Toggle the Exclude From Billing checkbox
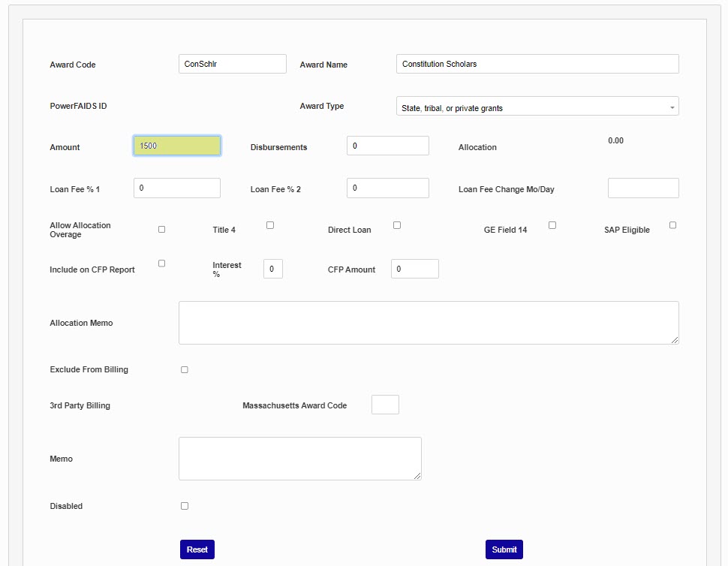The image size is (728, 566). [x=185, y=369]
